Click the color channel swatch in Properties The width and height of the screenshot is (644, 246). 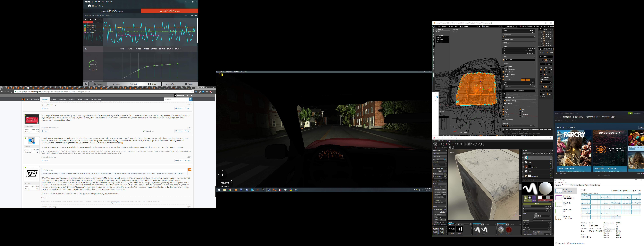pos(540,198)
